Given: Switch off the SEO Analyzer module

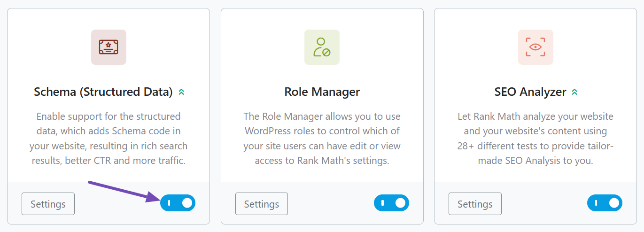Looking at the screenshot, I should click(605, 203).
